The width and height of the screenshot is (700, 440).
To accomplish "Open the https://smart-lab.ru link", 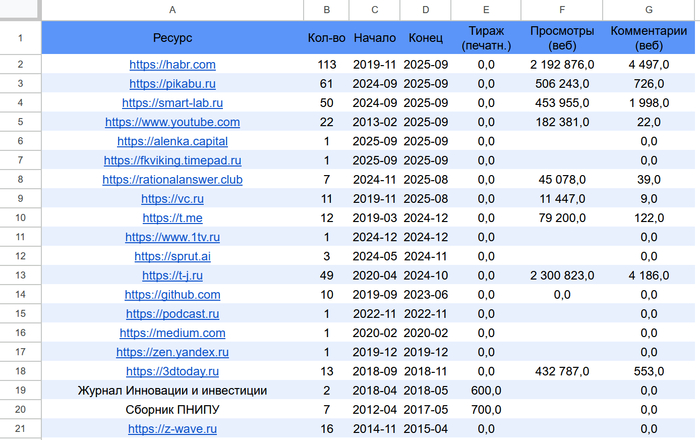I will point(172,103).
